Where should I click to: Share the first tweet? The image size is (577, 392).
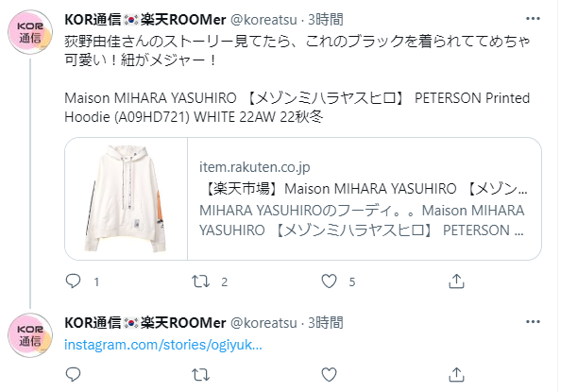coord(456,281)
